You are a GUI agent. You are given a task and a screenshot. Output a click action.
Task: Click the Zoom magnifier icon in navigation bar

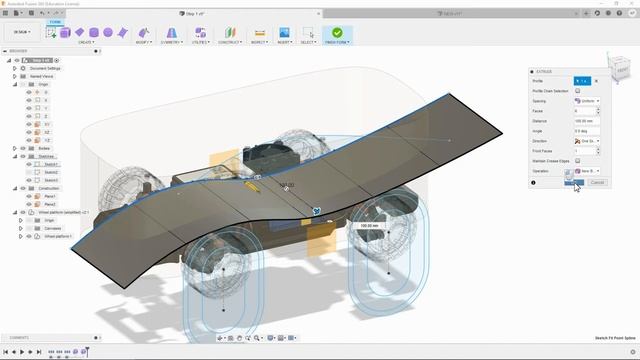point(257,338)
